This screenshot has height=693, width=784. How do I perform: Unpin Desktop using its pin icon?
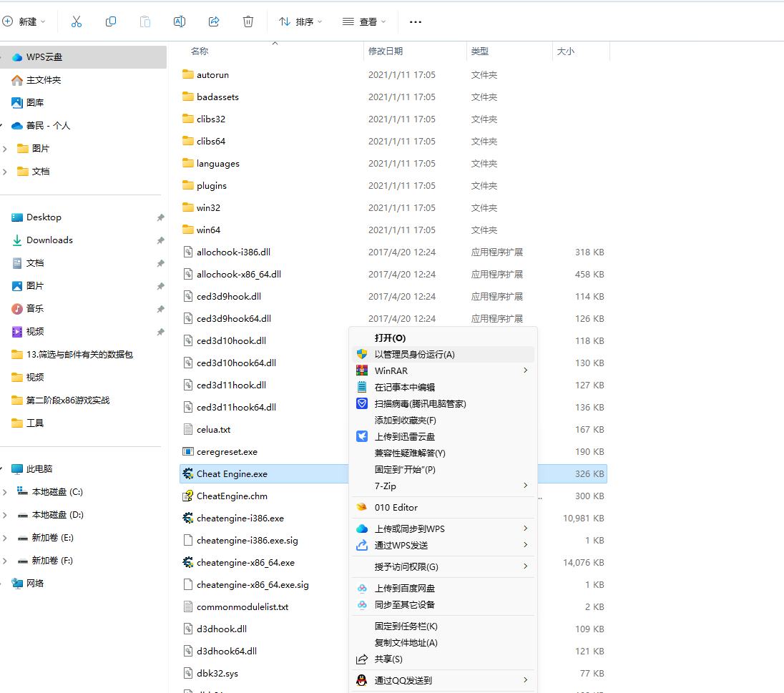pyautogui.click(x=160, y=217)
